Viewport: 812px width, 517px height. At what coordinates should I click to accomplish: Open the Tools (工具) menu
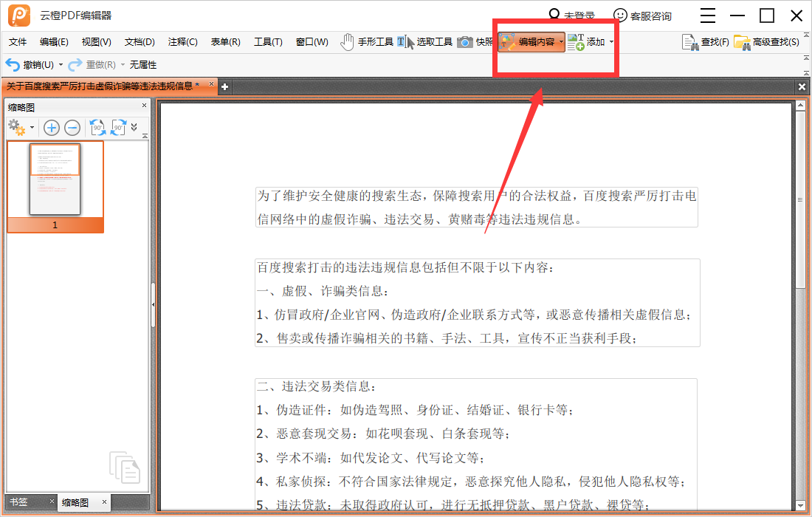268,42
